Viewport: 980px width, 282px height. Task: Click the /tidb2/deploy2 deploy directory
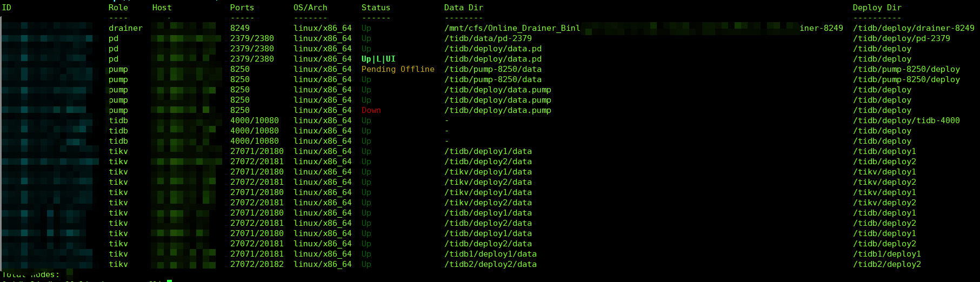pos(886,264)
